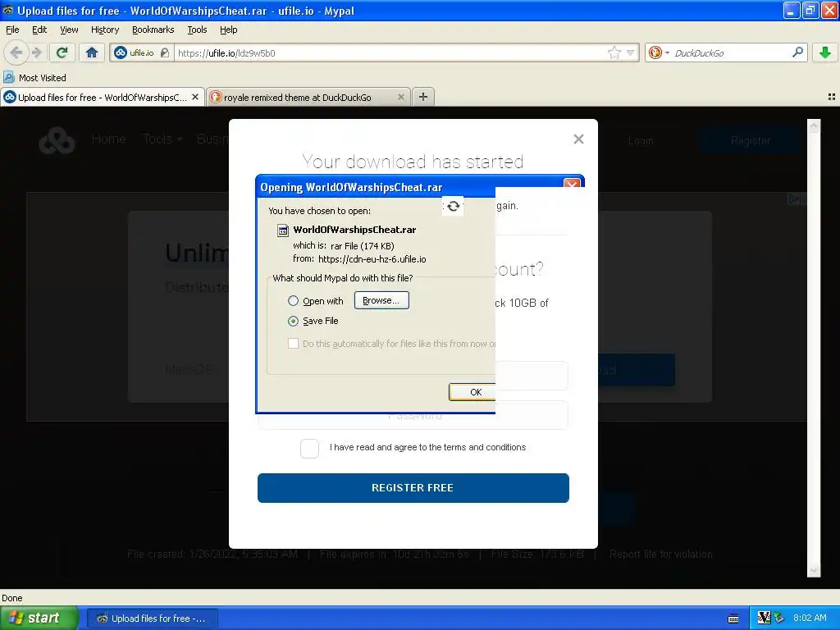Click the search magnifier icon

pos(797,52)
